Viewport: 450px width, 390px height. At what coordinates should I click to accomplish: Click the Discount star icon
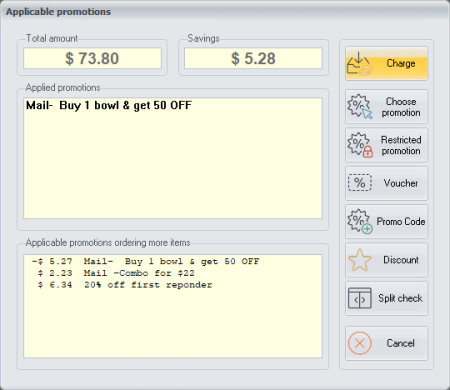pyautogui.click(x=360, y=260)
